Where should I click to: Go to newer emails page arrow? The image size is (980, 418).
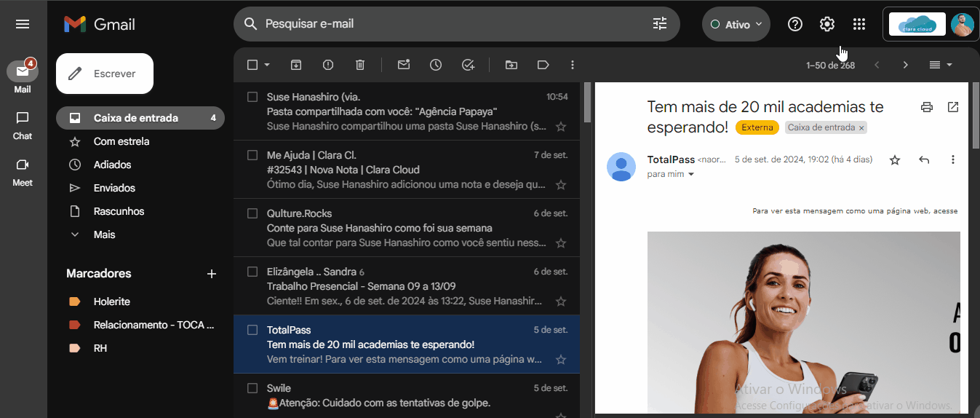click(x=877, y=65)
